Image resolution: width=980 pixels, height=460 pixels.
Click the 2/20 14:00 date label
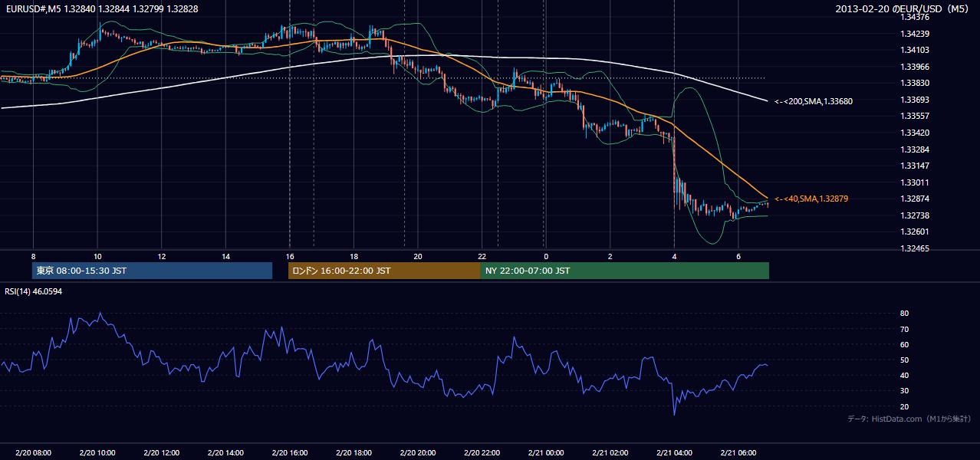(x=225, y=453)
